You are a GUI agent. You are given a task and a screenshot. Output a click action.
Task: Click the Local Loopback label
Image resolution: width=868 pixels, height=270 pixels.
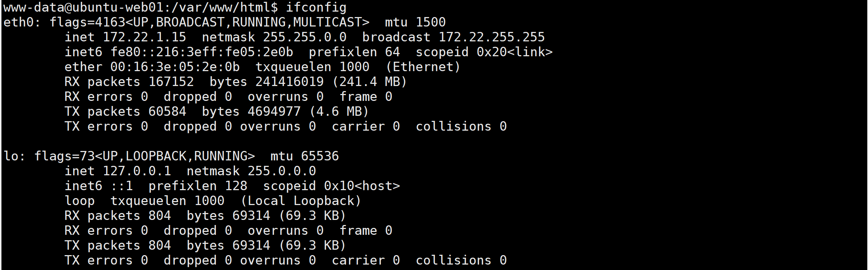(301, 201)
